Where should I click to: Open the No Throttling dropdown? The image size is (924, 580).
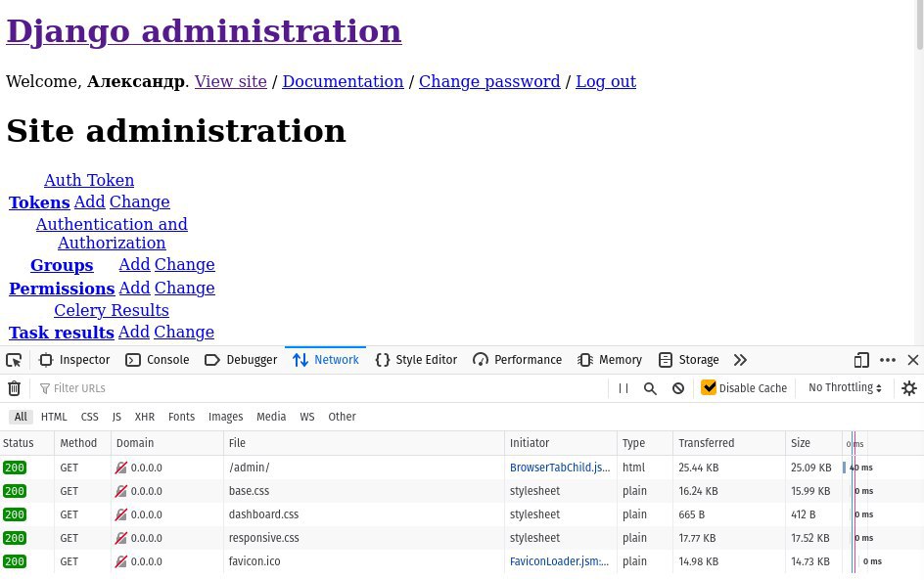tap(845, 387)
